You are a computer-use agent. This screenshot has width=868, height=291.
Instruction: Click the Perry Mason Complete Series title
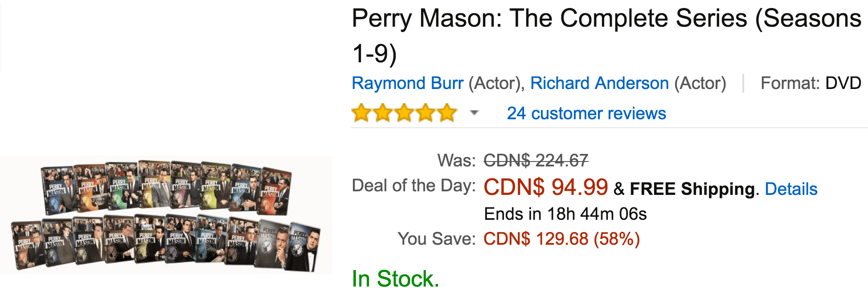coord(606,36)
